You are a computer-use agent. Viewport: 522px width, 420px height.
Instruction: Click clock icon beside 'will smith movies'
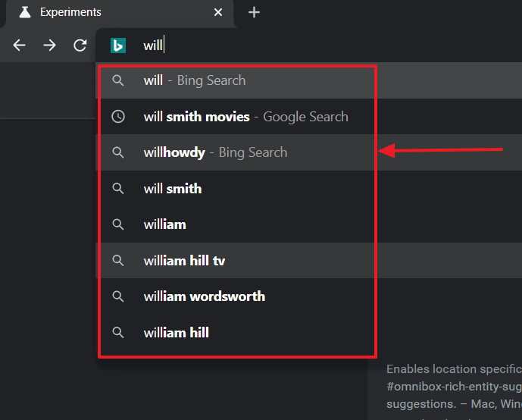point(118,117)
